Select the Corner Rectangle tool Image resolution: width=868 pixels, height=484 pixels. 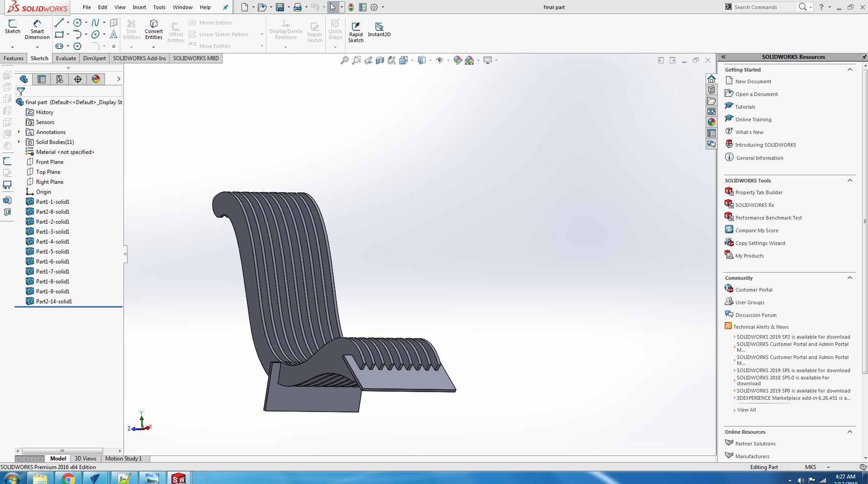click(x=59, y=34)
